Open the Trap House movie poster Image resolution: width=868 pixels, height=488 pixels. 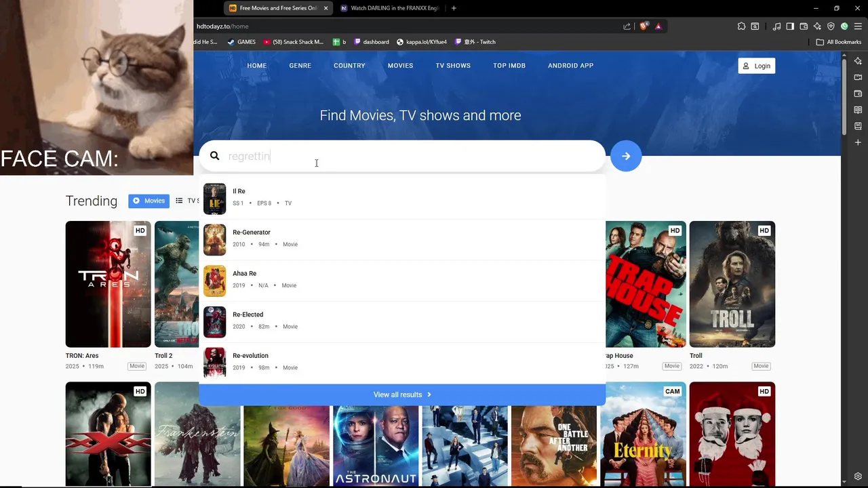(x=646, y=284)
